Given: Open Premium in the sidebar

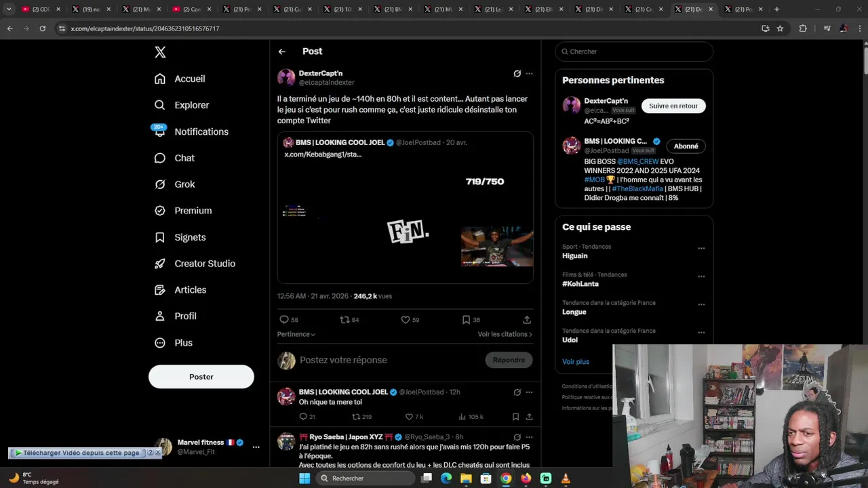Looking at the screenshot, I should coord(183,211).
